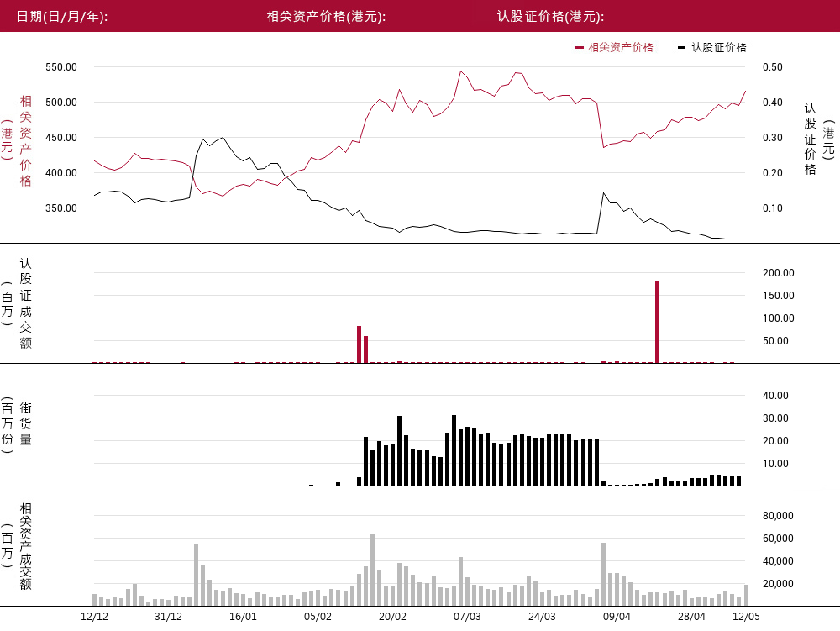This screenshot has width=840, height=631.
Task: Click the 350.00 price axis value
Action: point(61,208)
